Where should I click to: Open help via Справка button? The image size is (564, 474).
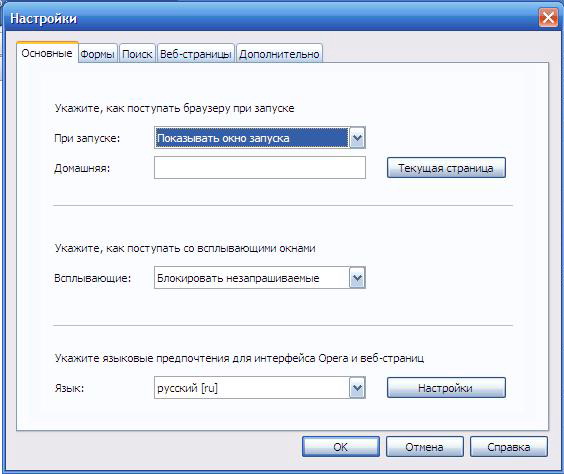(x=509, y=447)
